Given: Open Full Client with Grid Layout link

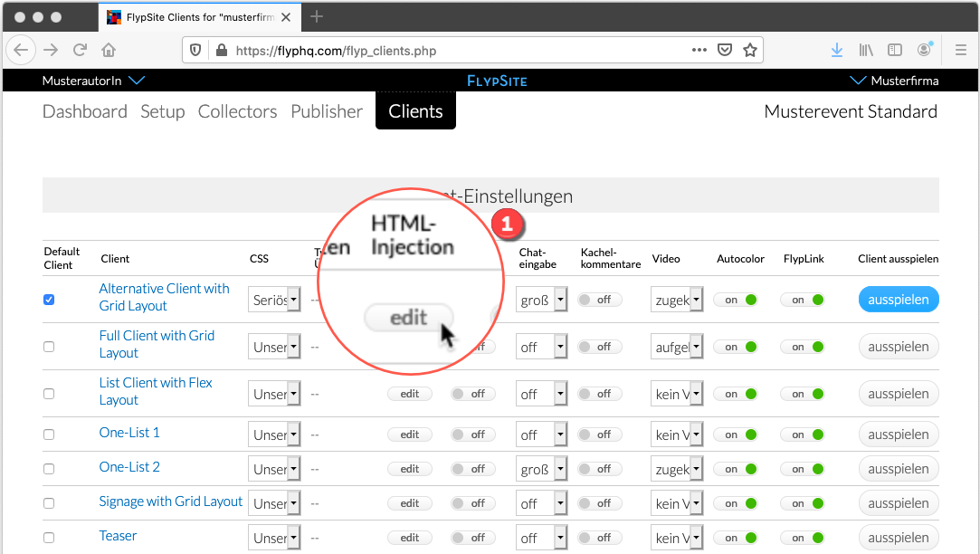Looking at the screenshot, I should coord(157,344).
